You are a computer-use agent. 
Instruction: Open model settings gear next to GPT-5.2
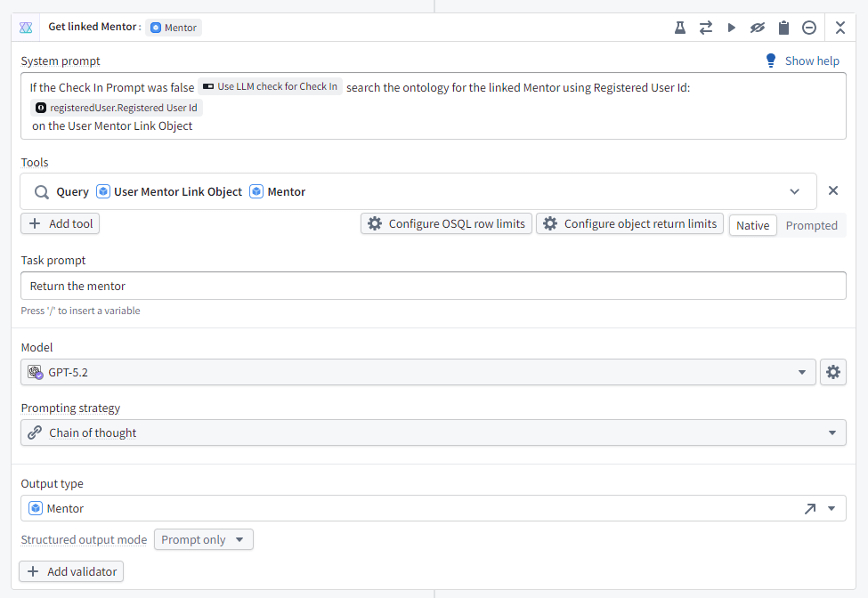(x=833, y=372)
